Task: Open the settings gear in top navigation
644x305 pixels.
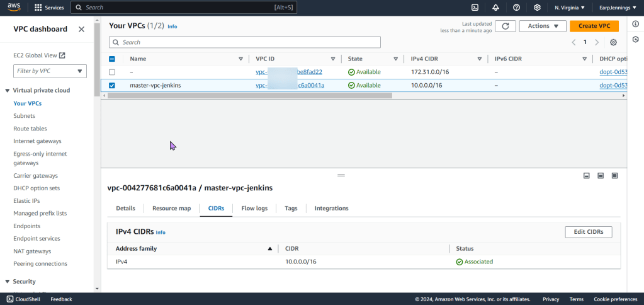Action: click(537, 8)
